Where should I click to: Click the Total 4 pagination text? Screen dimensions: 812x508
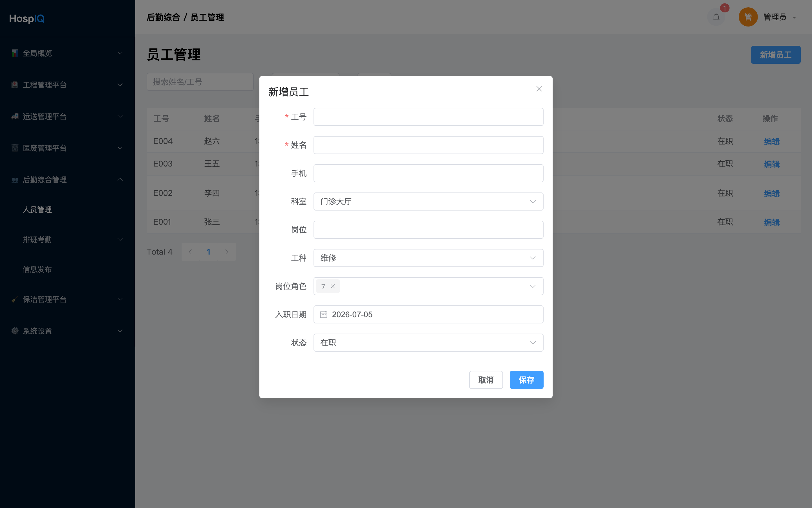[x=159, y=252]
